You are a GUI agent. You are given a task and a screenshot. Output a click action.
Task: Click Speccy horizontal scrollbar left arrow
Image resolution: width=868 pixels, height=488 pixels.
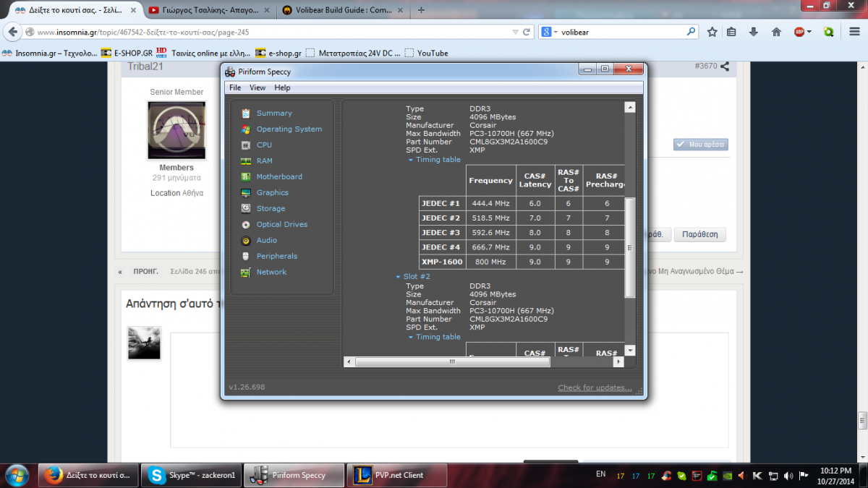pos(349,361)
